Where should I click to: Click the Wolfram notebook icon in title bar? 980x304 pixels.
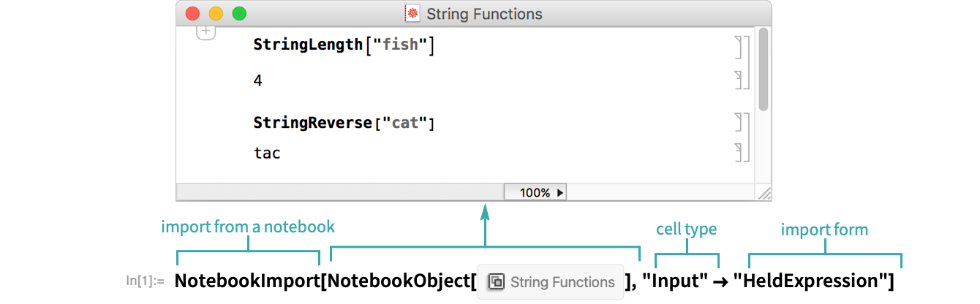click(x=412, y=14)
